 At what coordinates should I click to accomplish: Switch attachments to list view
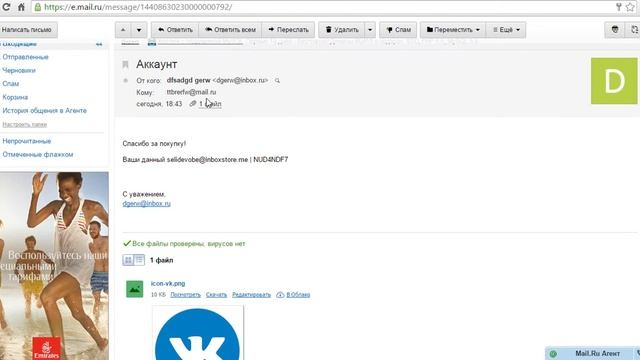(x=139, y=260)
